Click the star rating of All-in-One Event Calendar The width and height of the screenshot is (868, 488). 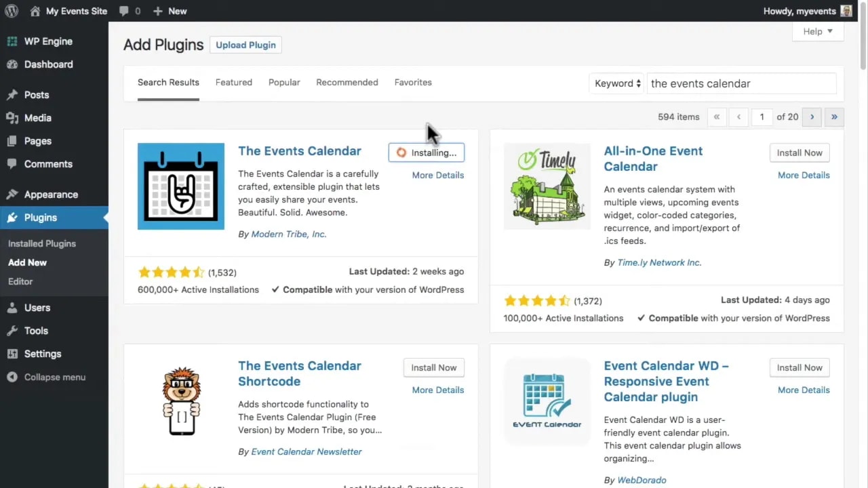pos(537,301)
